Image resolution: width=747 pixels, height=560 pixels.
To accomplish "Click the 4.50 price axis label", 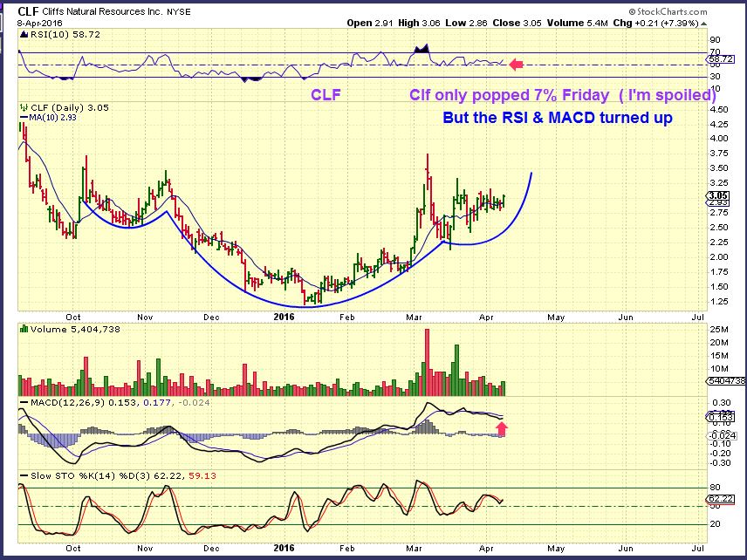I will 719,110.
